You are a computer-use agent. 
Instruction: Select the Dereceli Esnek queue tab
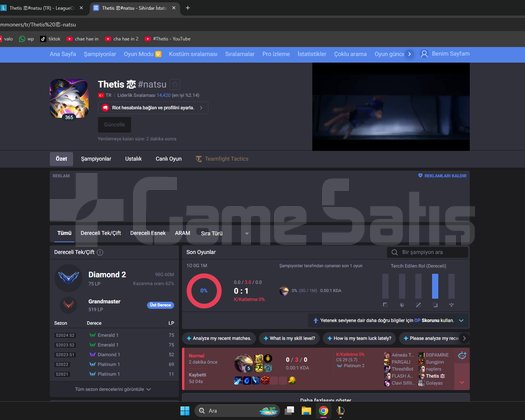point(148,233)
